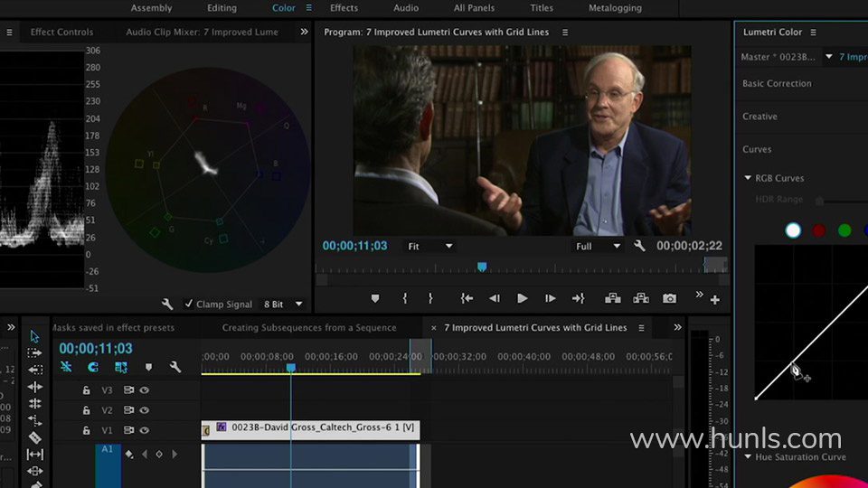
Task: Open the Full playback resolution dropdown
Action: (x=598, y=246)
